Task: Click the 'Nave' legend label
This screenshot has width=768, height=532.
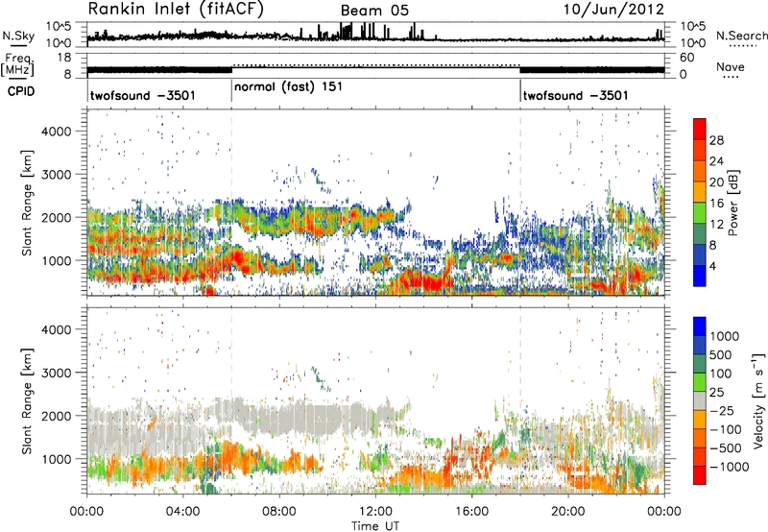Action: tap(731, 66)
